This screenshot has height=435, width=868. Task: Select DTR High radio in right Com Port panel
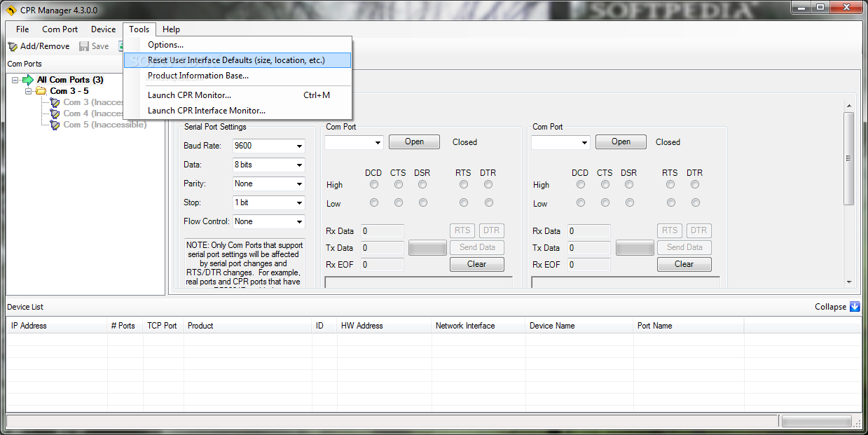[x=695, y=185]
